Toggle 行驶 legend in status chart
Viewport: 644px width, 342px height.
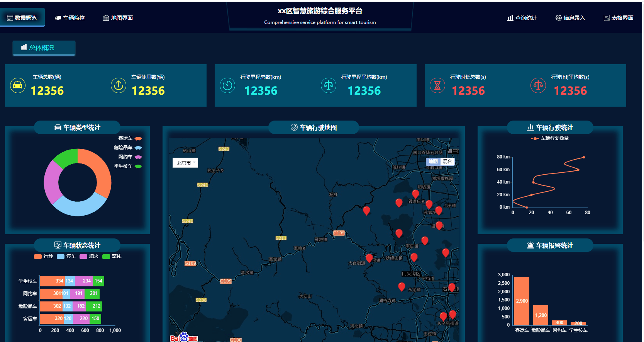[x=44, y=256]
